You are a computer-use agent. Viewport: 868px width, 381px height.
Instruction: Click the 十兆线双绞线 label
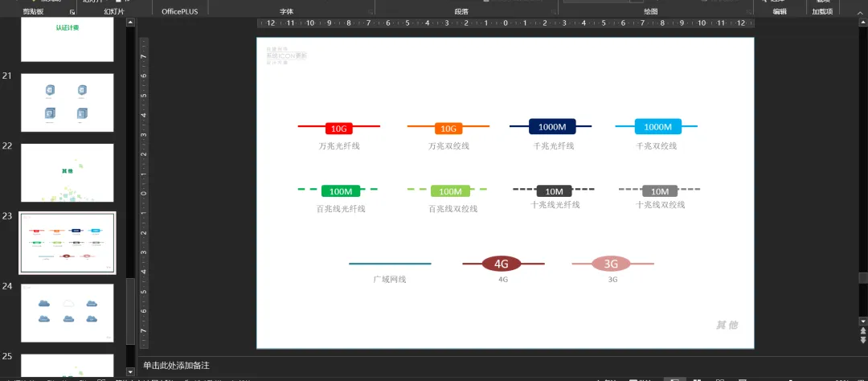(661, 205)
